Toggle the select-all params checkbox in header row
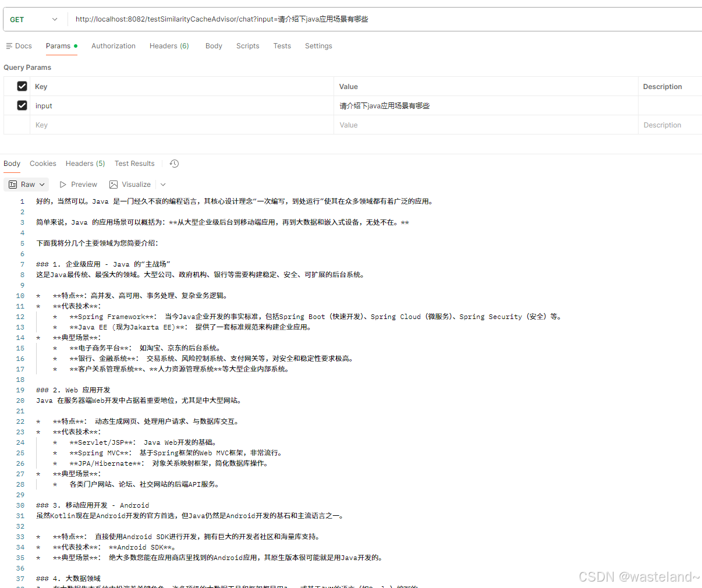 (22, 86)
